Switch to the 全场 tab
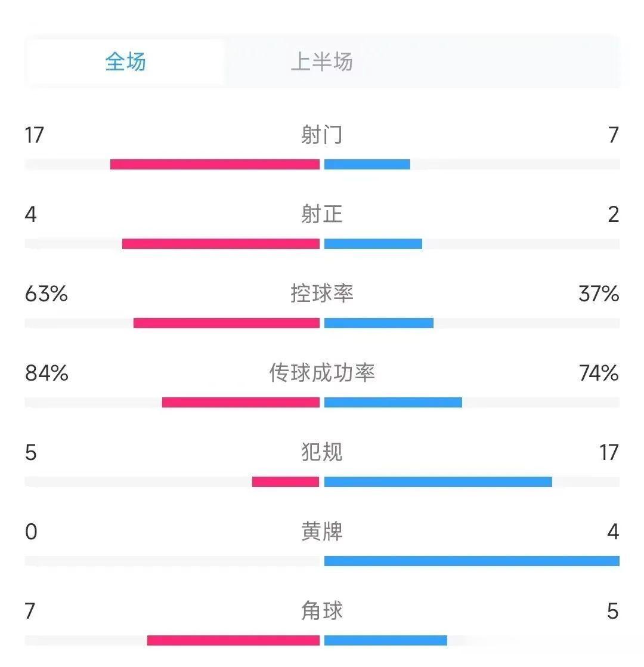The image size is (644, 667). point(125,61)
